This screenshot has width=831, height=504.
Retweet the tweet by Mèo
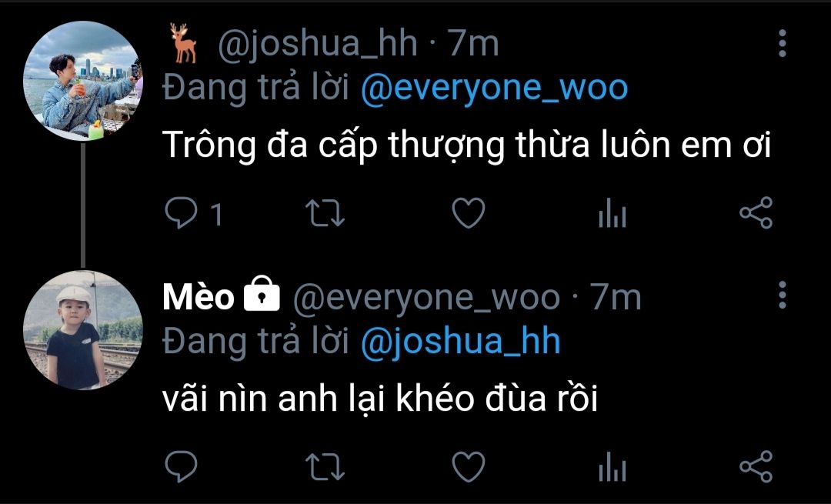click(x=325, y=467)
